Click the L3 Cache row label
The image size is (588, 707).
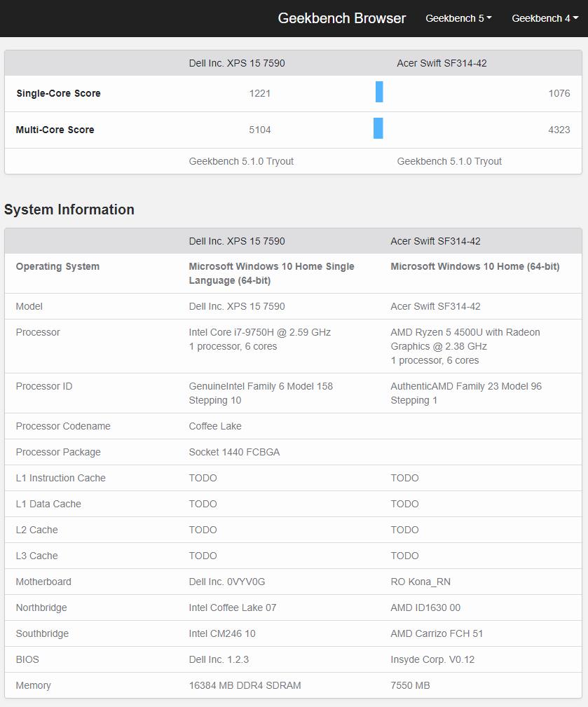point(37,556)
